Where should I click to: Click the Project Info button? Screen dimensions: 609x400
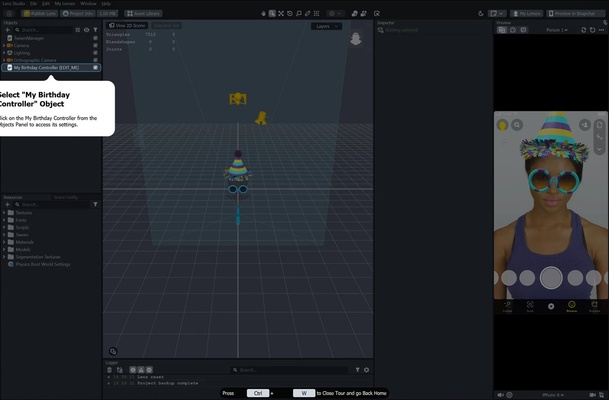[x=78, y=14]
